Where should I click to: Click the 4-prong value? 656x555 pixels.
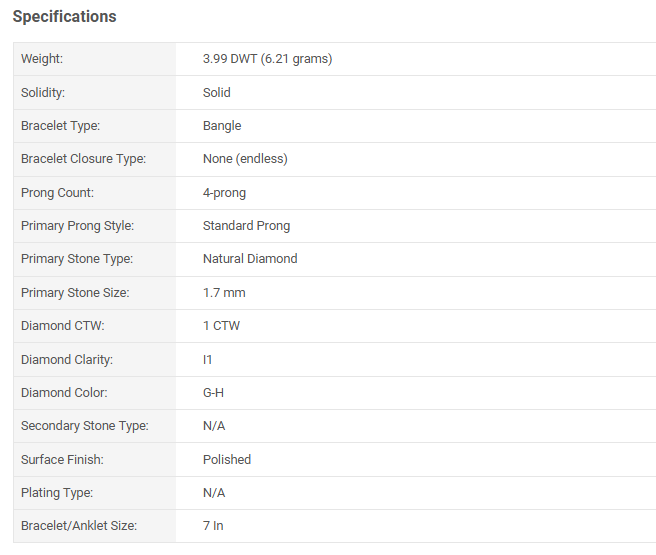(x=224, y=193)
